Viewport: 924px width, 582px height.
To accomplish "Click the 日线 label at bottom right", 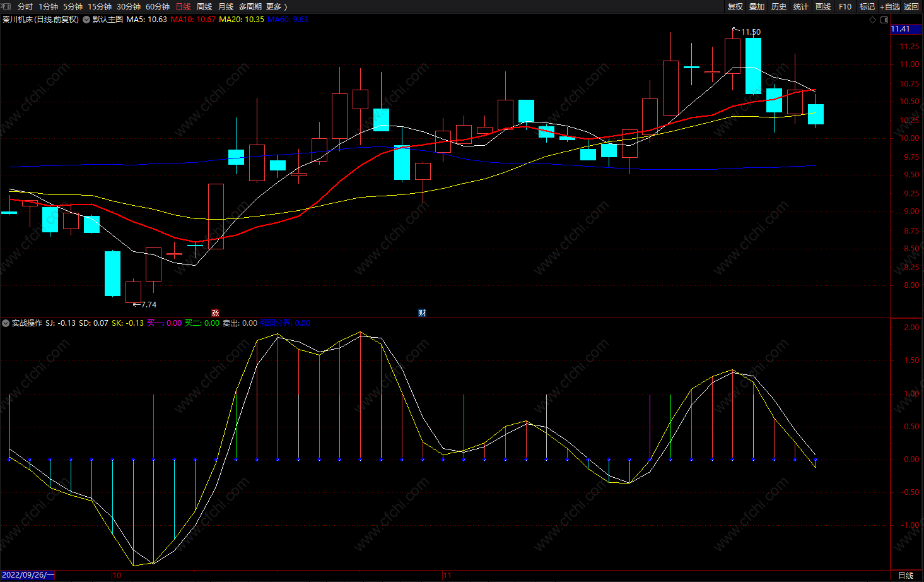I will pyautogui.click(x=906, y=576).
